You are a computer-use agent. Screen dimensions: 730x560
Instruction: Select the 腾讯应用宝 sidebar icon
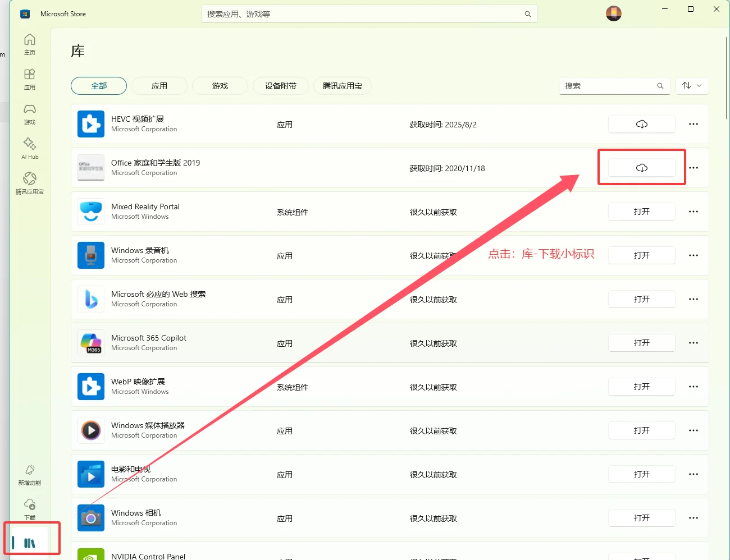click(x=29, y=182)
